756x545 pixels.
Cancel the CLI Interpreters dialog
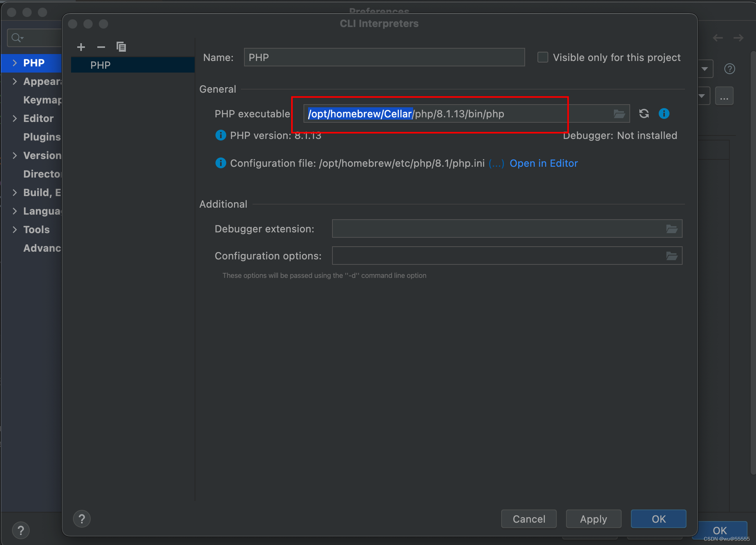click(529, 519)
